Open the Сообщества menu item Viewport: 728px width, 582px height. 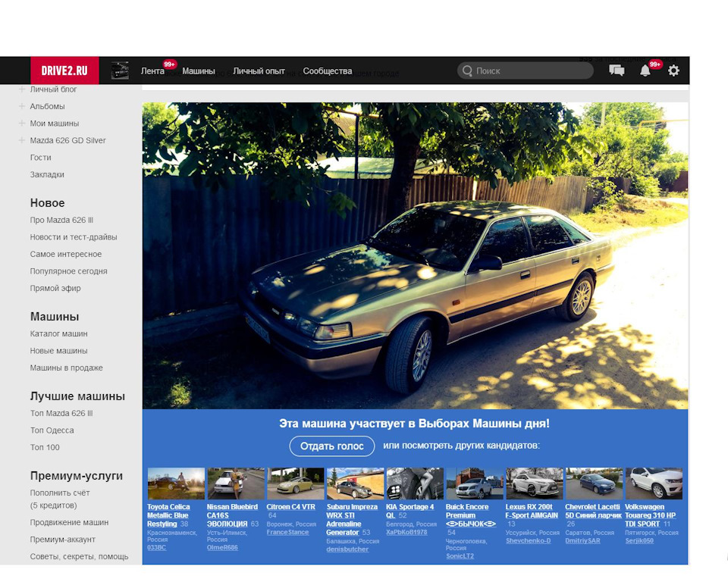tap(328, 71)
